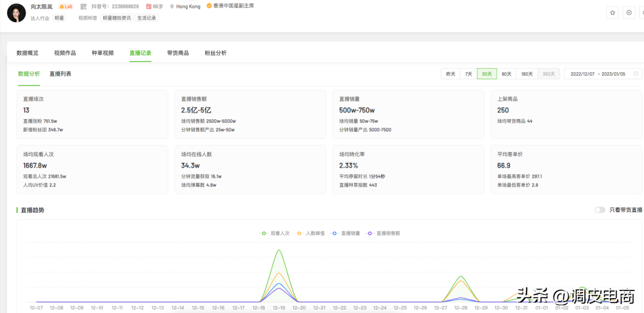Click the age 66岁 gender icon
This screenshot has height=313, width=644.
coord(148,7)
